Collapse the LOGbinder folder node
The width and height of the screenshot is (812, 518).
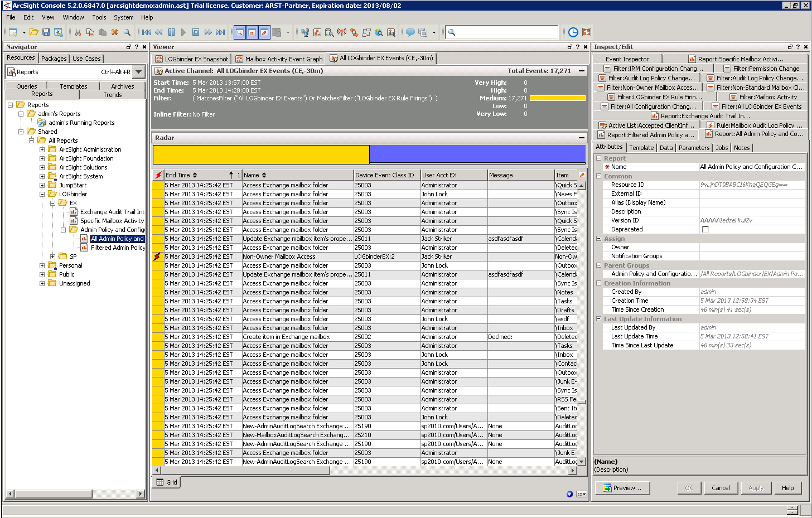click(42, 194)
